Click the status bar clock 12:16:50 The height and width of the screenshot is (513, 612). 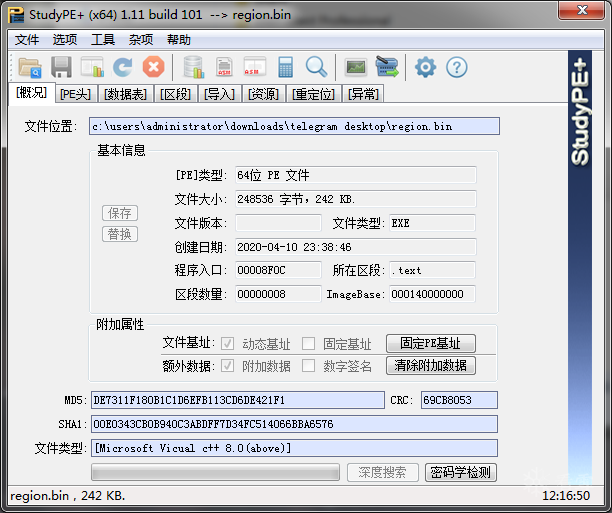[566, 496]
